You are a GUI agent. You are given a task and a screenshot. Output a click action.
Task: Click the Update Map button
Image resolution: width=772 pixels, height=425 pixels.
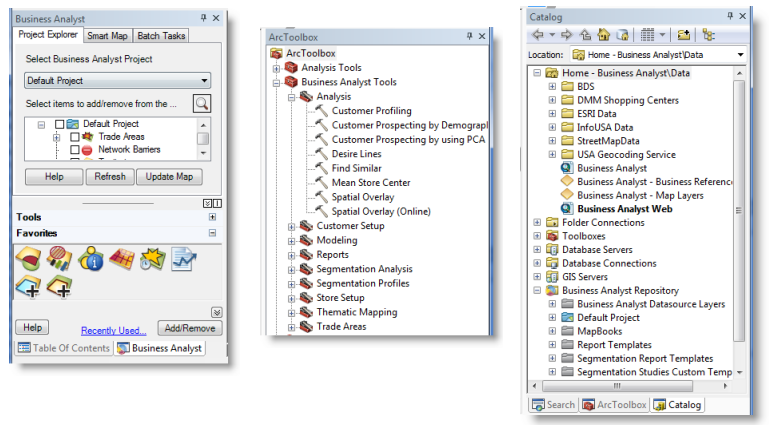click(169, 176)
